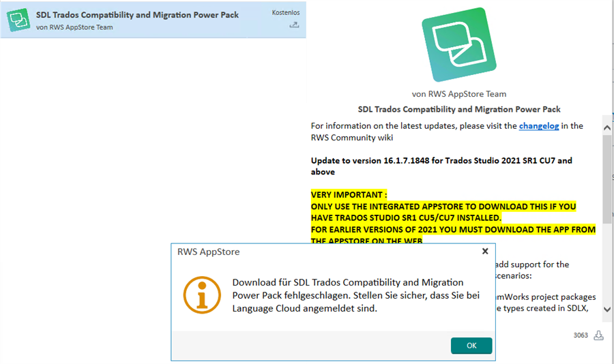Click the description scrollbar thumb
Image resolution: width=614 pixels, height=364 pixels.
pyautogui.click(x=607, y=179)
